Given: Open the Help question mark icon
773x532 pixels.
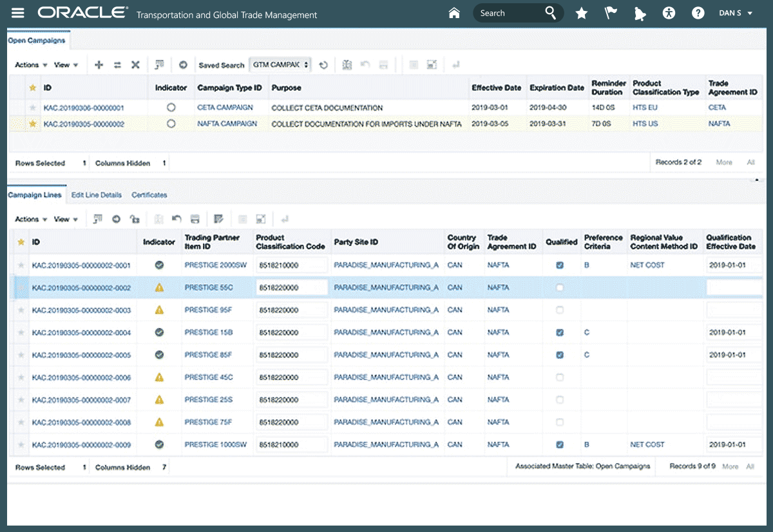Looking at the screenshot, I should click(x=698, y=14).
